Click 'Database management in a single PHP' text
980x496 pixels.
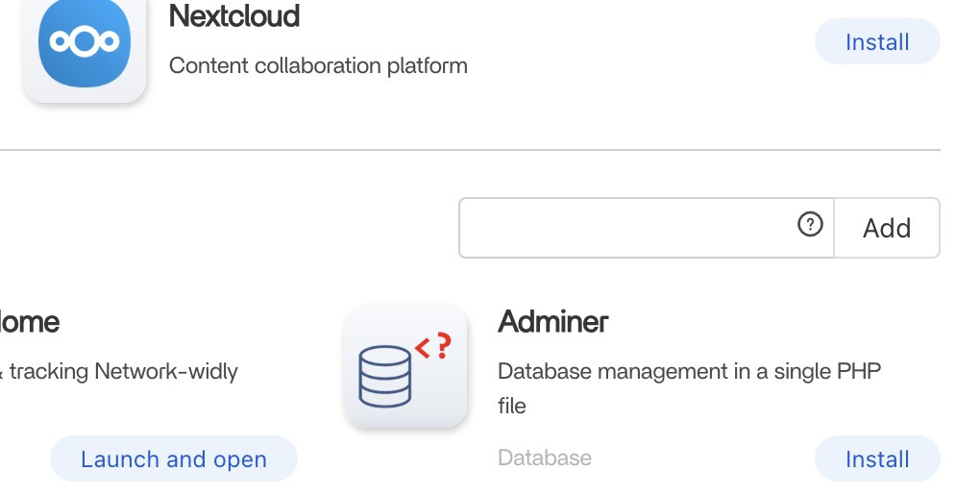click(690, 372)
